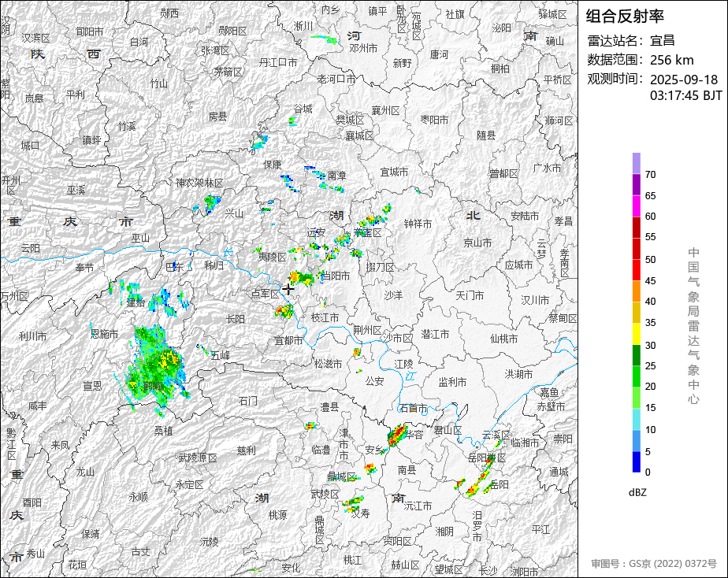Click the 丹江口市 map label
728x578 pixels.
(277, 62)
